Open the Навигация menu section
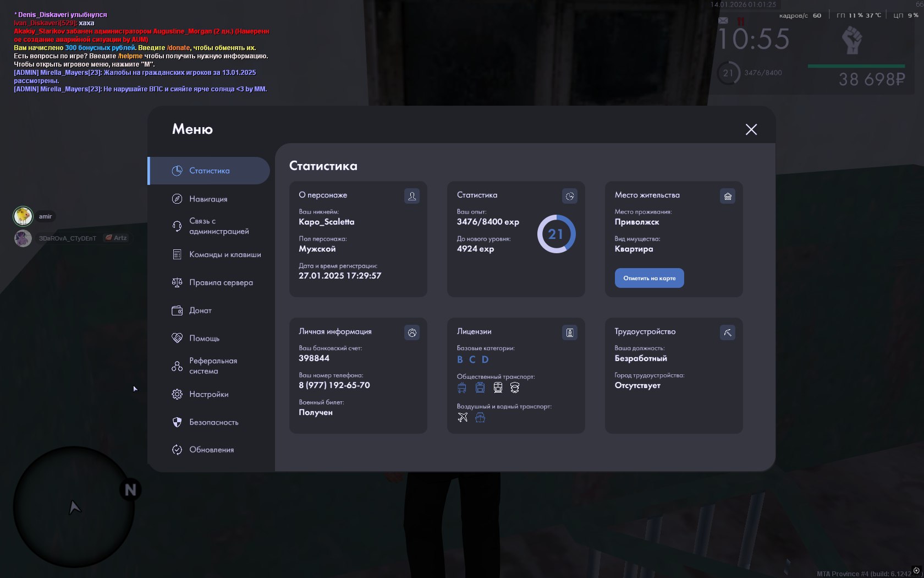Image resolution: width=924 pixels, height=578 pixels. pyautogui.click(x=208, y=199)
